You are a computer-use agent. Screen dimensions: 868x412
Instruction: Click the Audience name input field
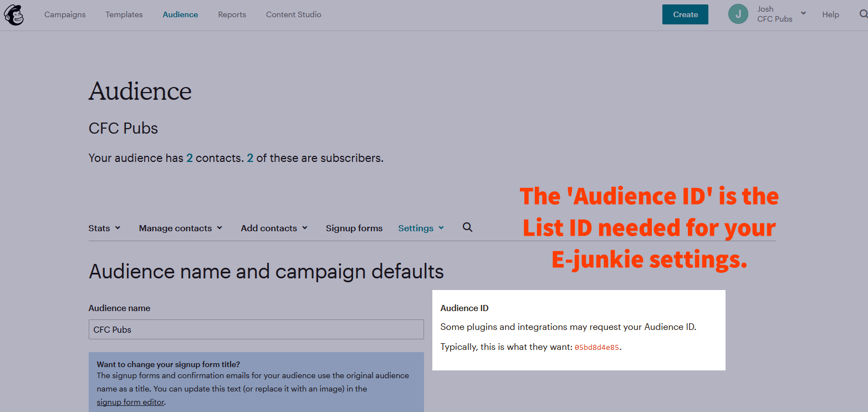click(256, 329)
